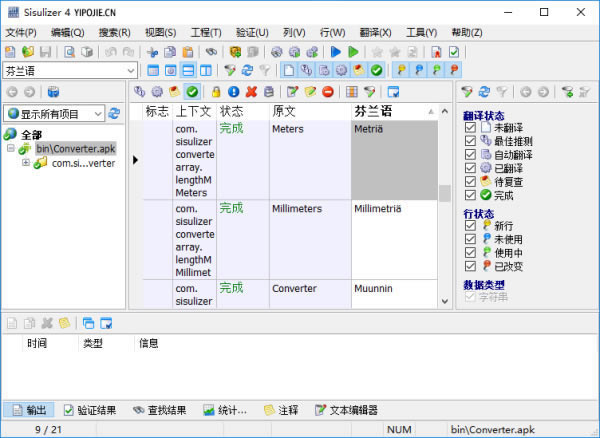Image resolution: width=600 pixels, height=438 pixels.
Task: Expand the com.si...verter tree node
Action: pyautogui.click(x=26, y=163)
